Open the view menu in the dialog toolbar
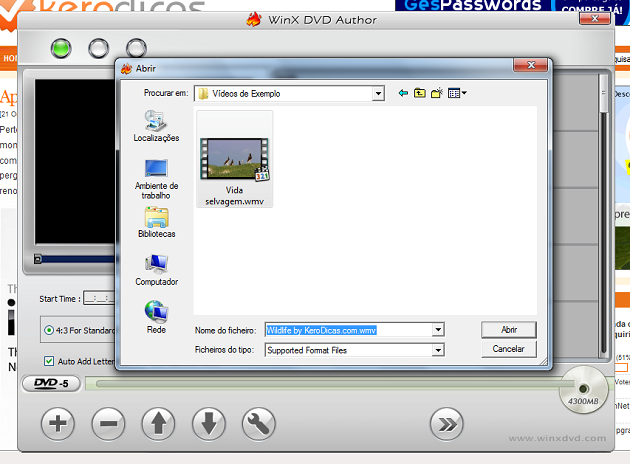The height and width of the screenshot is (464, 630). [457, 93]
